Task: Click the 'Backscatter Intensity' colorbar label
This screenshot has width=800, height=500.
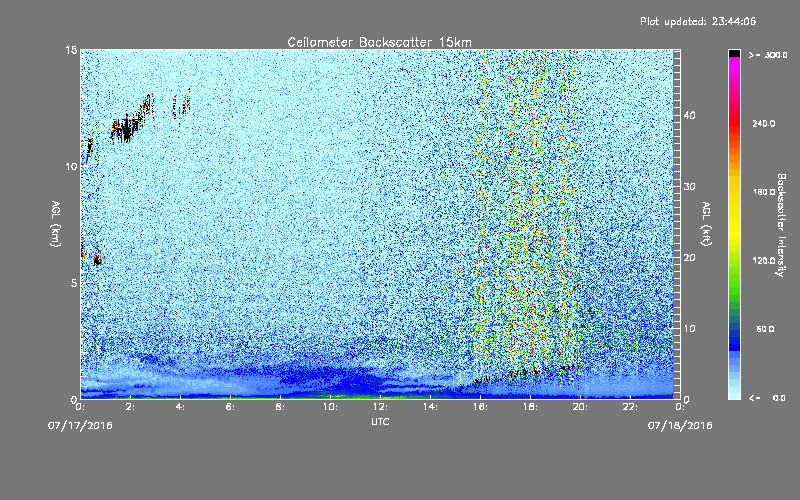Action: point(781,225)
